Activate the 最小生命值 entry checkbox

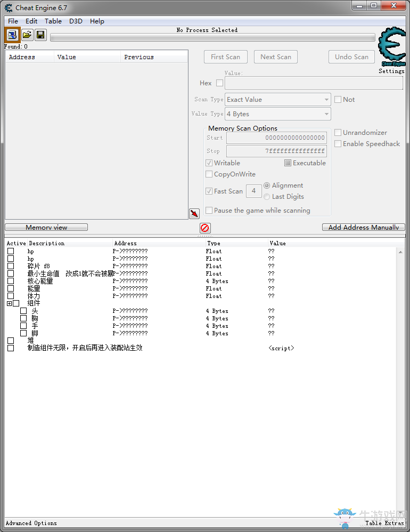[x=11, y=273]
